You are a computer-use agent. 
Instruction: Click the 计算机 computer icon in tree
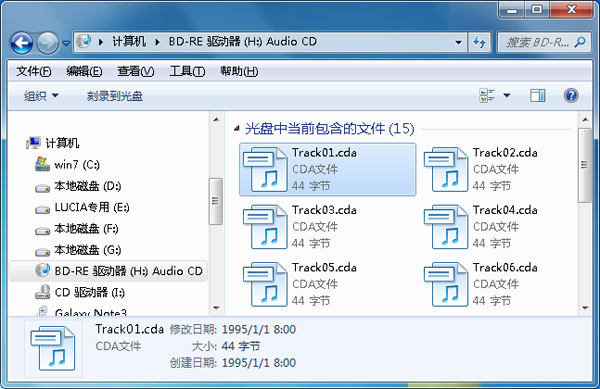pyautogui.click(x=33, y=143)
